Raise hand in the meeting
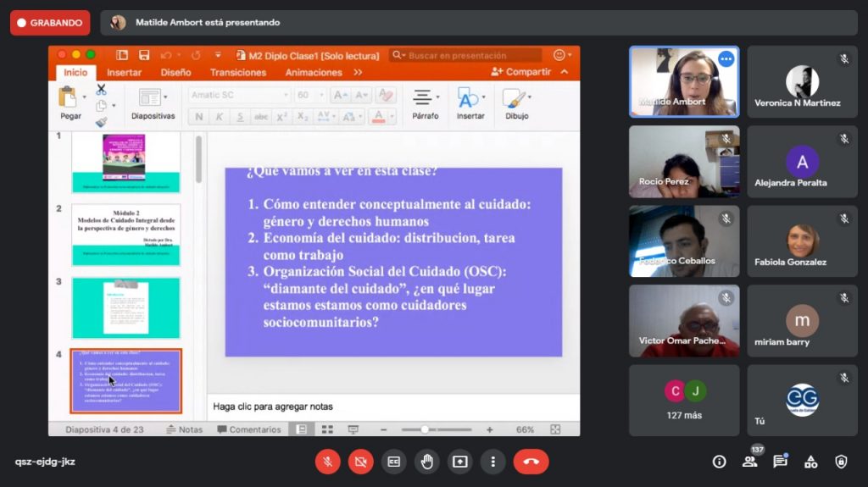Image resolution: width=868 pixels, height=487 pixels. (427, 462)
